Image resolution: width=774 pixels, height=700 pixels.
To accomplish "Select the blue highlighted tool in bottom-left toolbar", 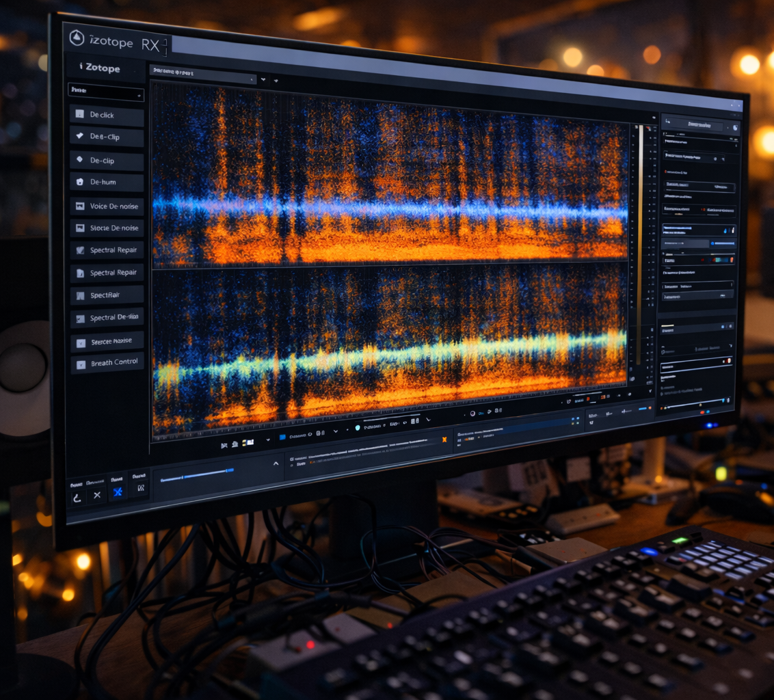I will click(118, 492).
